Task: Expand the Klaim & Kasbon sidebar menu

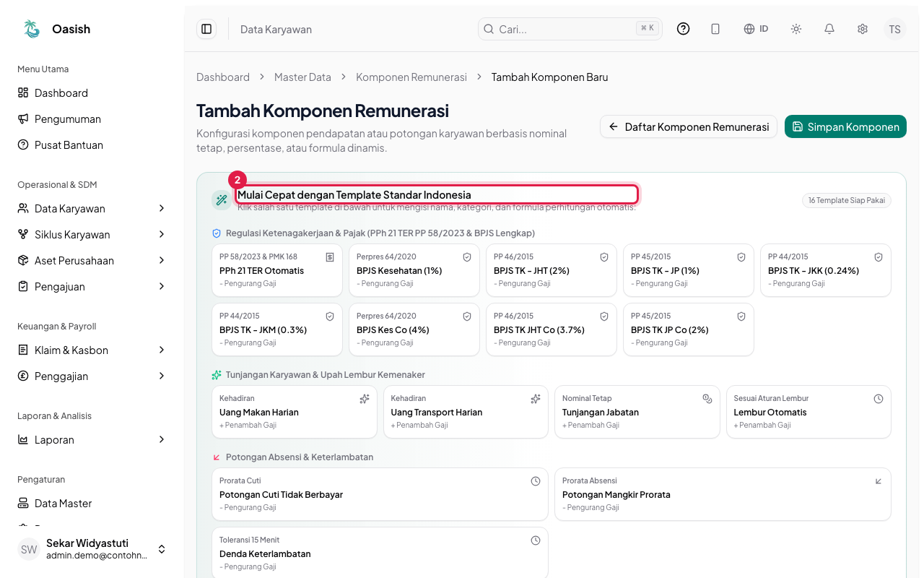Action: tap(92, 350)
